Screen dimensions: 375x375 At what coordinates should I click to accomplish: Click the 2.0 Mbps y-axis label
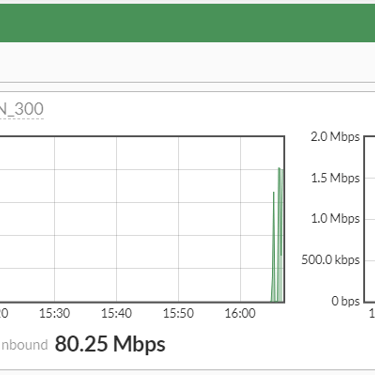(335, 137)
